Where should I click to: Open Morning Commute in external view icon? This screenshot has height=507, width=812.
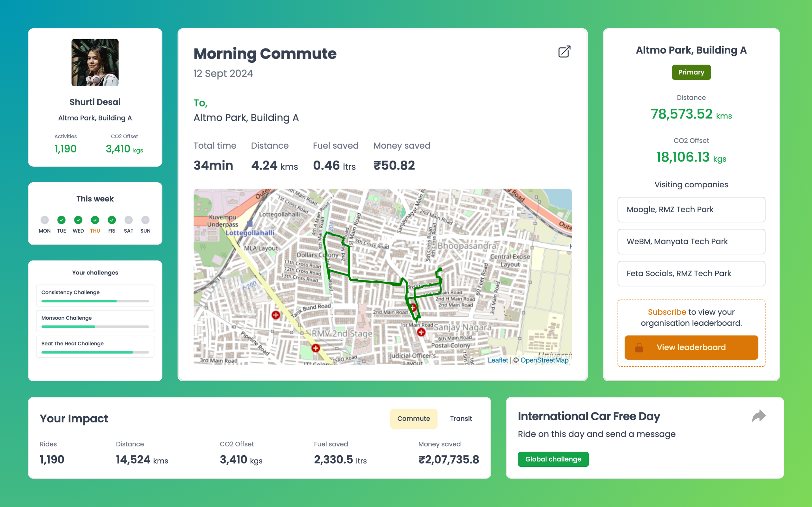[564, 52]
